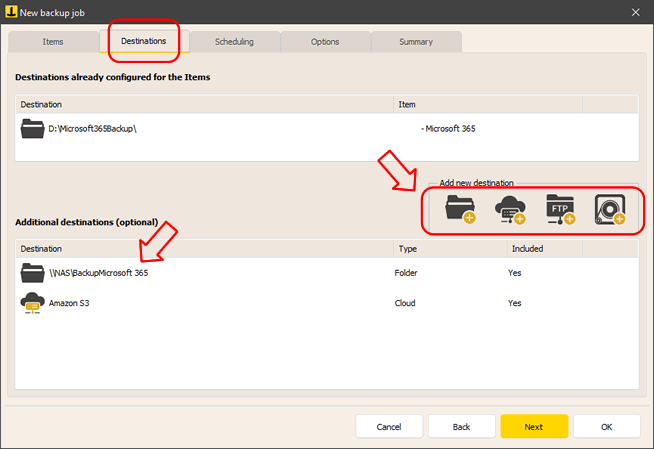This screenshot has height=449, width=654.
Task: Click the folder icon beside D:\Microsoft365Backup\
Action: 33,129
